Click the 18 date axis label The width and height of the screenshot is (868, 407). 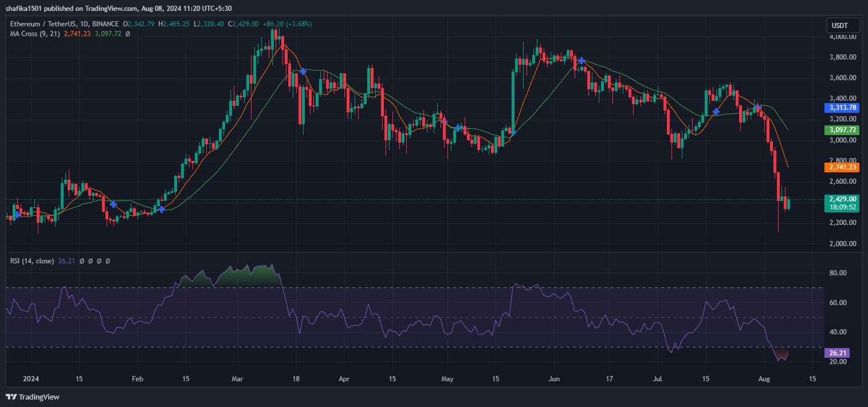(x=296, y=379)
